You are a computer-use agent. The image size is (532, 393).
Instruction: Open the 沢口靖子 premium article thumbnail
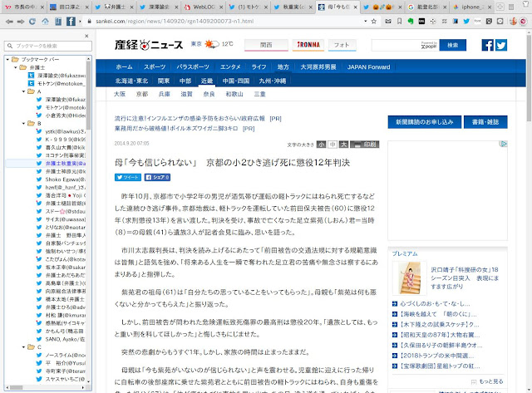coord(409,278)
